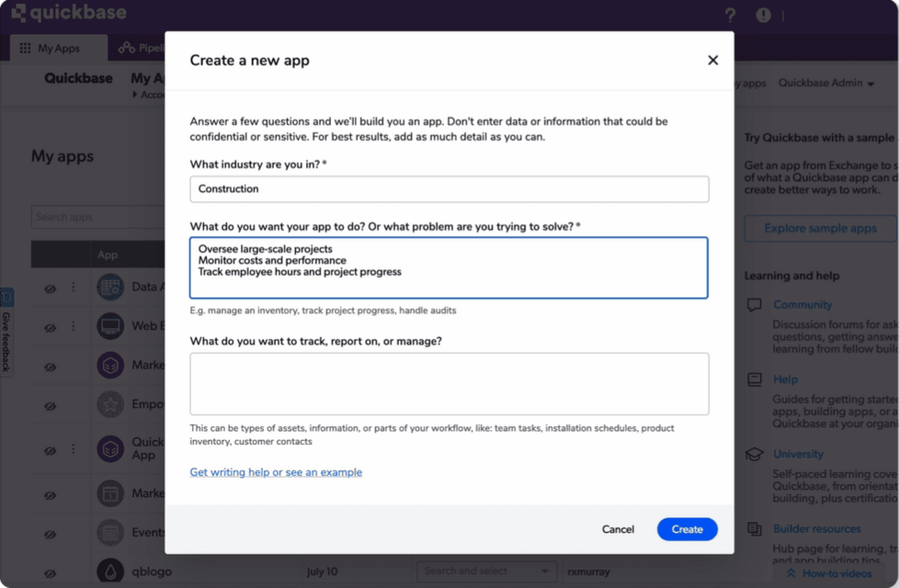Click the Quickbase logo icon
The image size is (899, 588).
click(18, 13)
